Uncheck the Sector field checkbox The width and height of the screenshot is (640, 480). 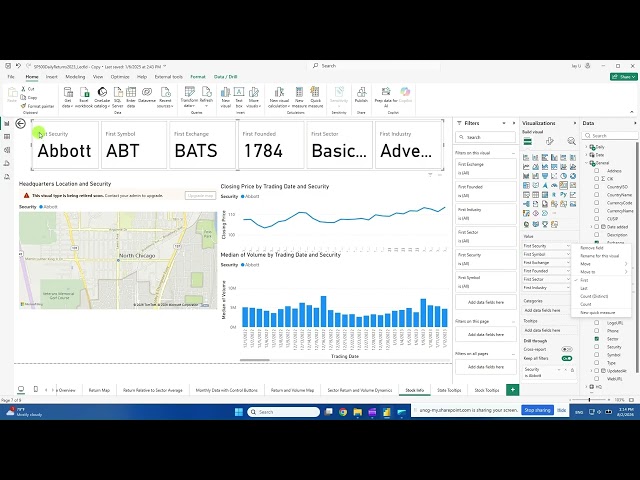tap(596, 339)
